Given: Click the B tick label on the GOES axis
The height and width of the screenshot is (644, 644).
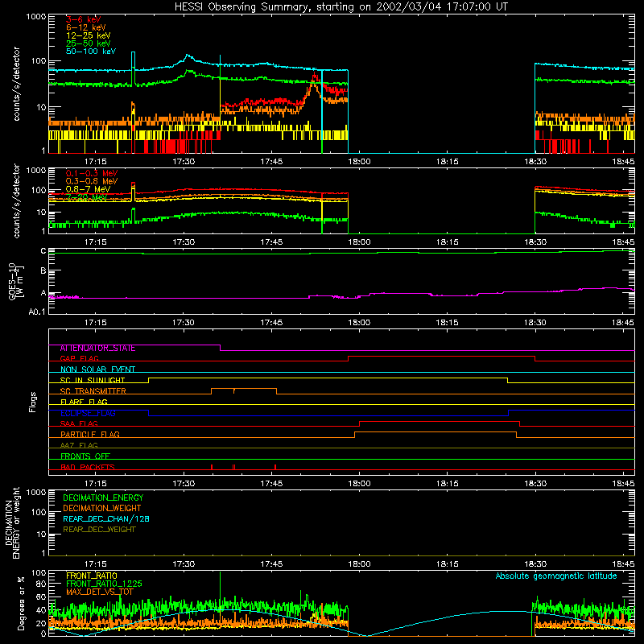Looking at the screenshot, I should click(x=43, y=271).
